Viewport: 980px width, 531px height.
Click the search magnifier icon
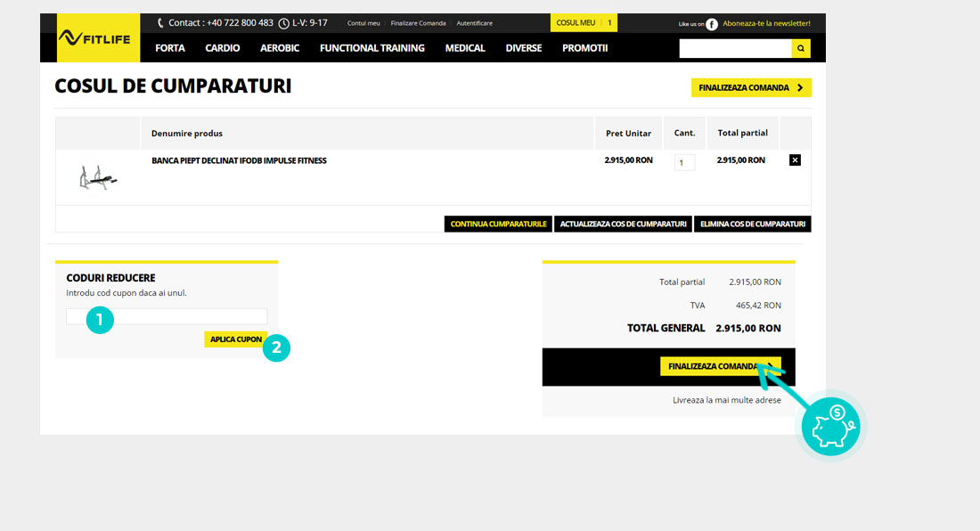click(801, 48)
